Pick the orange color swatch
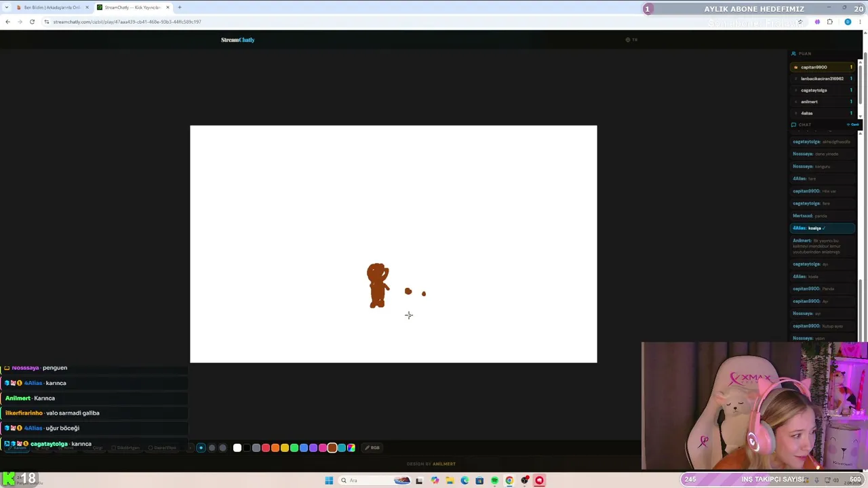Image resolution: width=868 pixels, height=488 pixels. [275, 447]
